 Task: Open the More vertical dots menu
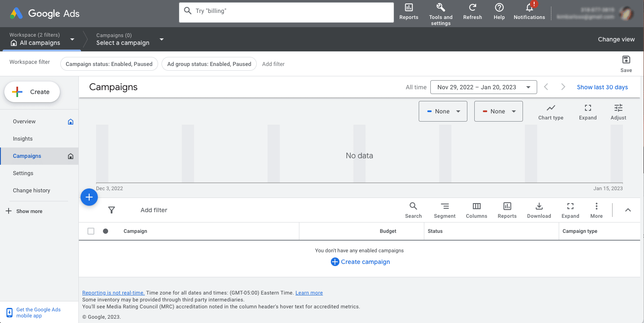point(597,210)
